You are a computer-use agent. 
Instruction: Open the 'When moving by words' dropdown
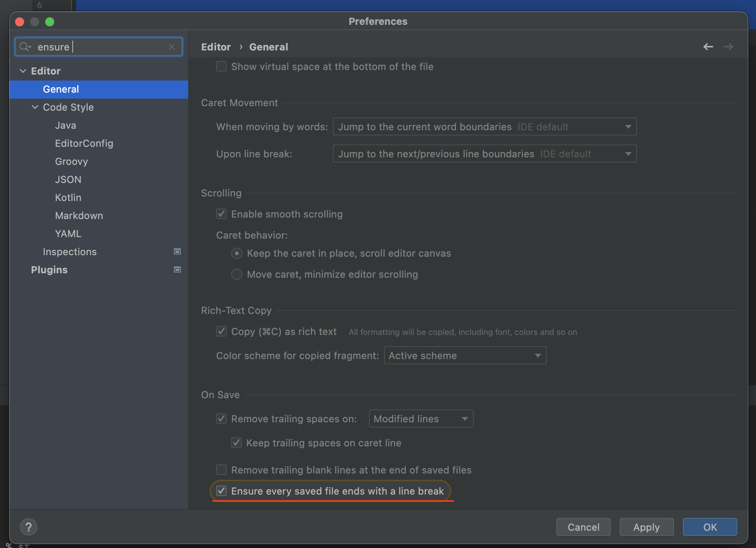(484, 126)
